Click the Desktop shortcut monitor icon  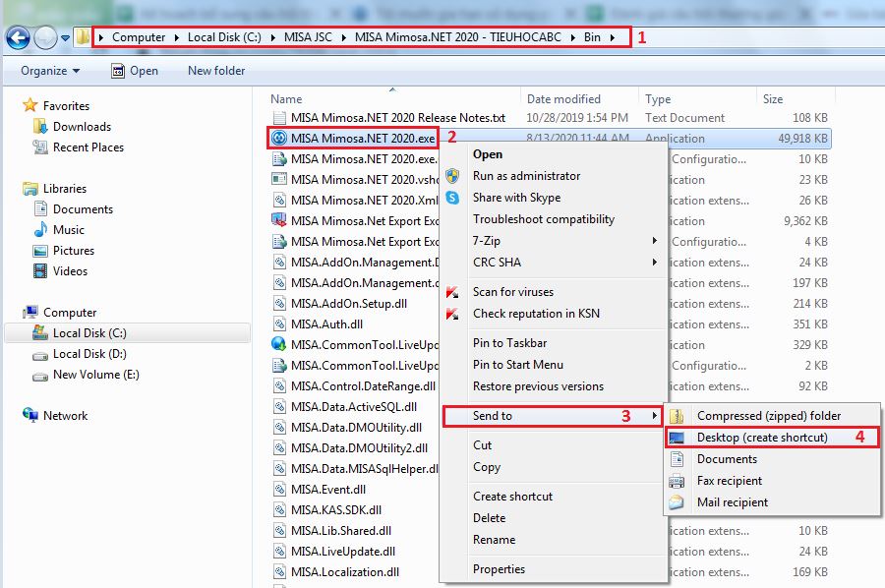677,438
